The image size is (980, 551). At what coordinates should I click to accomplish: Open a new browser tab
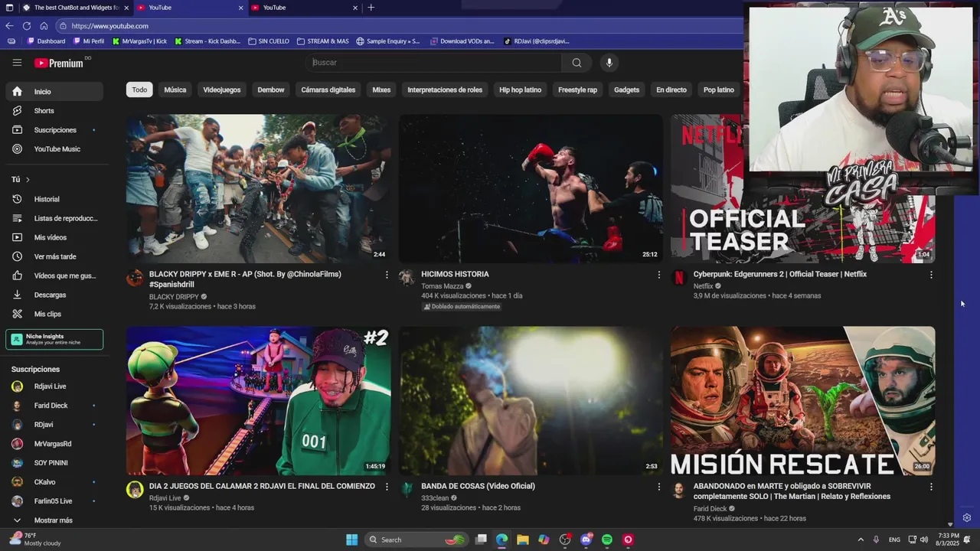coord(371,8)
